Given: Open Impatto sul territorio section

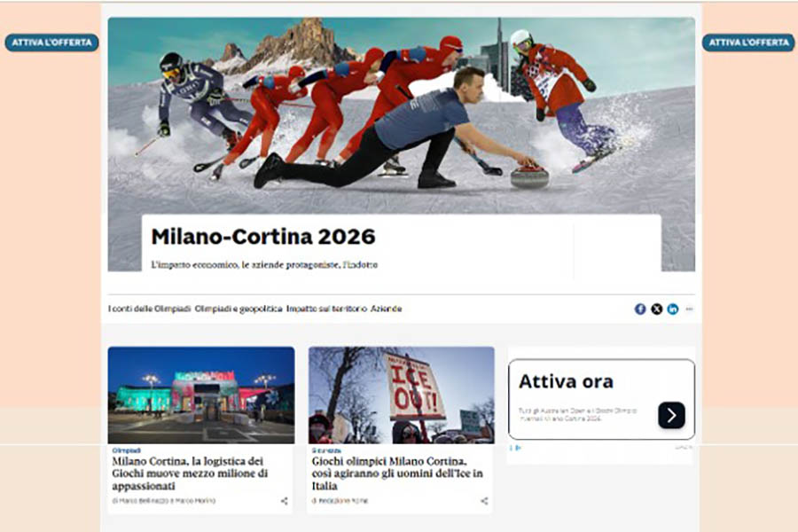Looking at the screenshot, I should click(326, 309).
